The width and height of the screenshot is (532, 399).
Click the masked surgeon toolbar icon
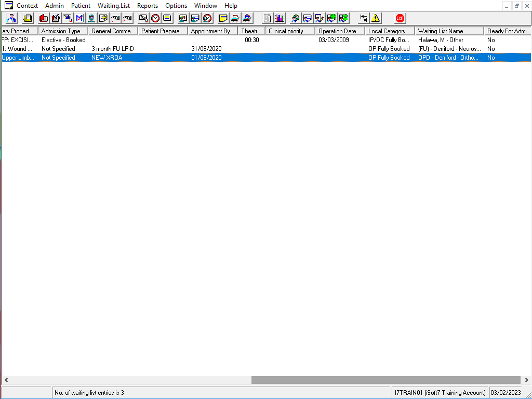[91, 18]
